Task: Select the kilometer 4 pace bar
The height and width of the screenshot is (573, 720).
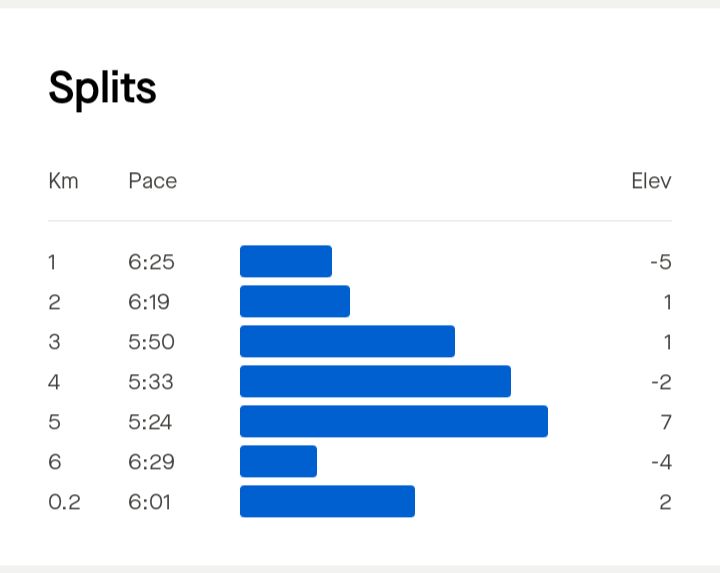Action: [x=375, y=381]
